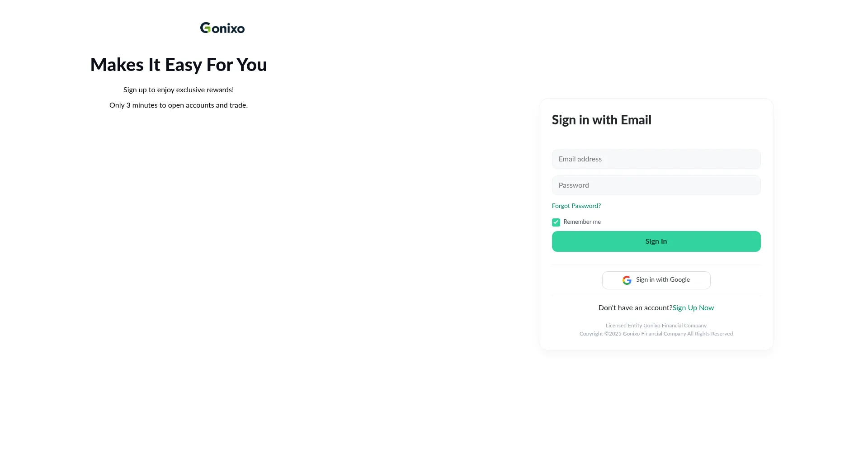868x449 pixels.
Task: Focus the Email address field
Action: 656,159
